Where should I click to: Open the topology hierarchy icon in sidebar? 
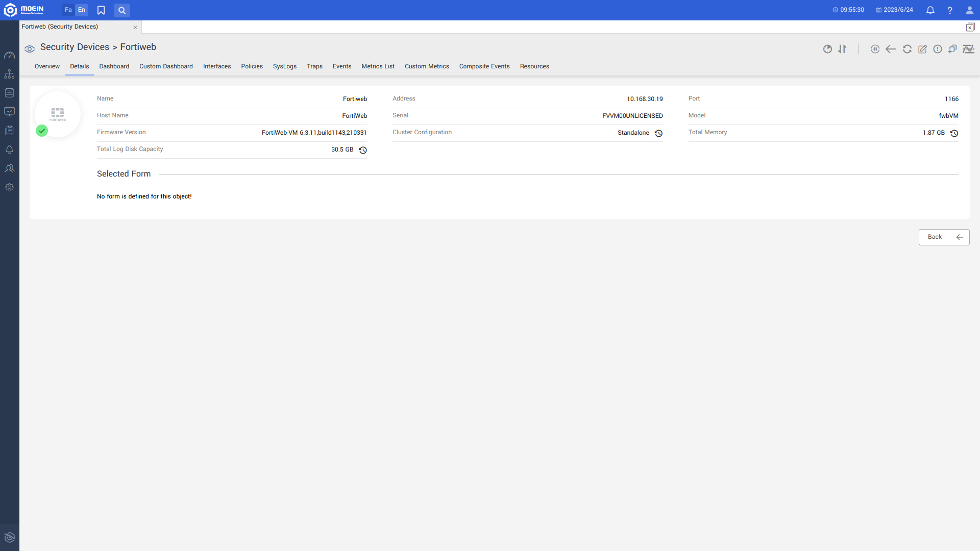tap(9, 74)
